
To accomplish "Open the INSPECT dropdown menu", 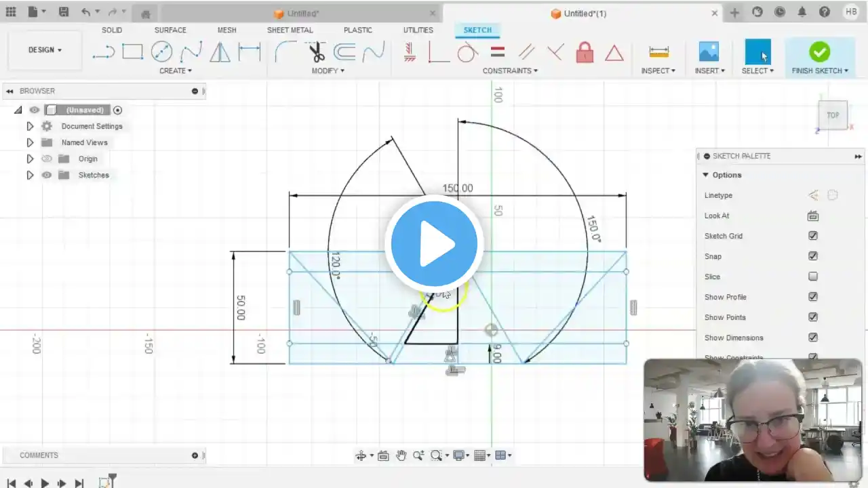I will 658,70.
